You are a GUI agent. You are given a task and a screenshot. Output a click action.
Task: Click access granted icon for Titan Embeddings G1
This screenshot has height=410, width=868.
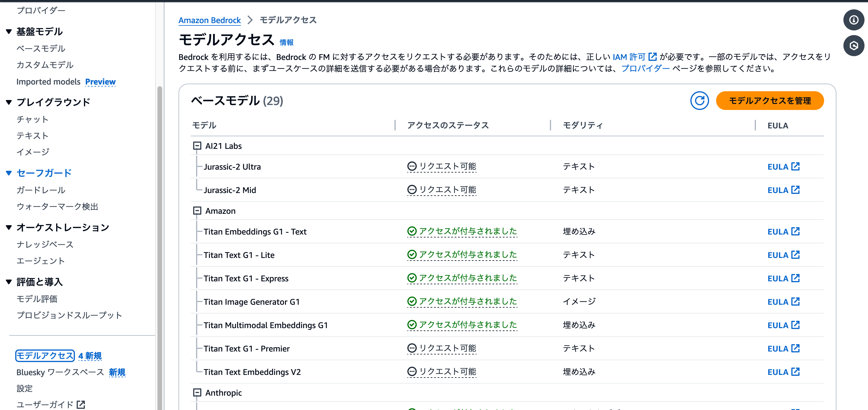coord(412,231)
